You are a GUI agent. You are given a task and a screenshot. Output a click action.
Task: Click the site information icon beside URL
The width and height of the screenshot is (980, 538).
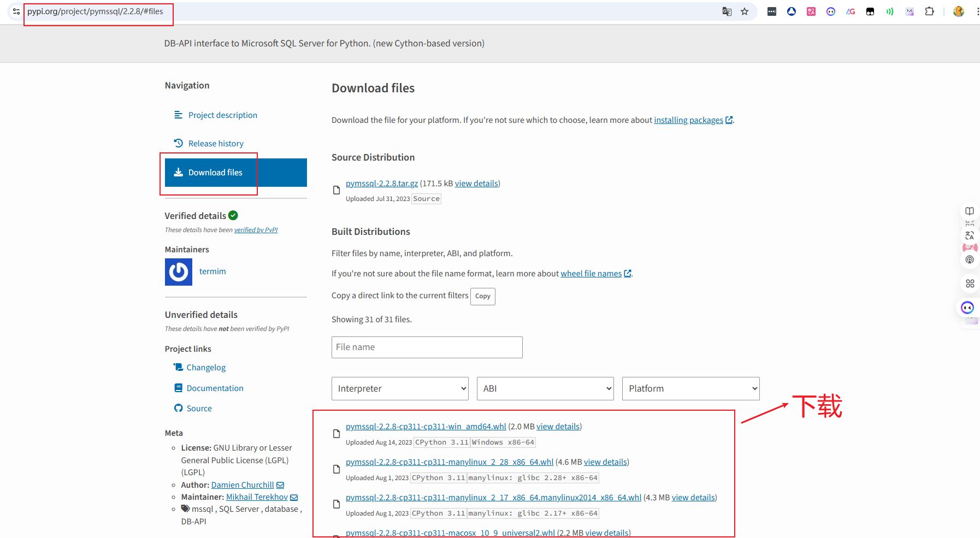(16, 11)
